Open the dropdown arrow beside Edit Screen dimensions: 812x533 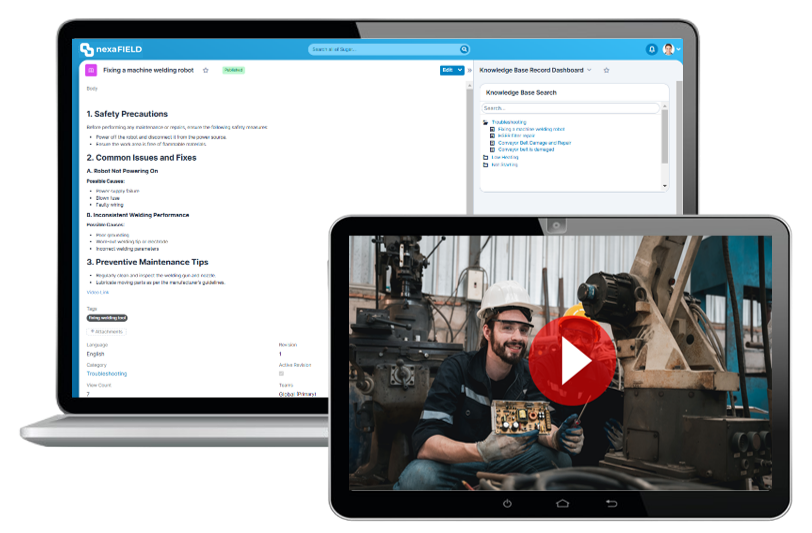(460, 70)
